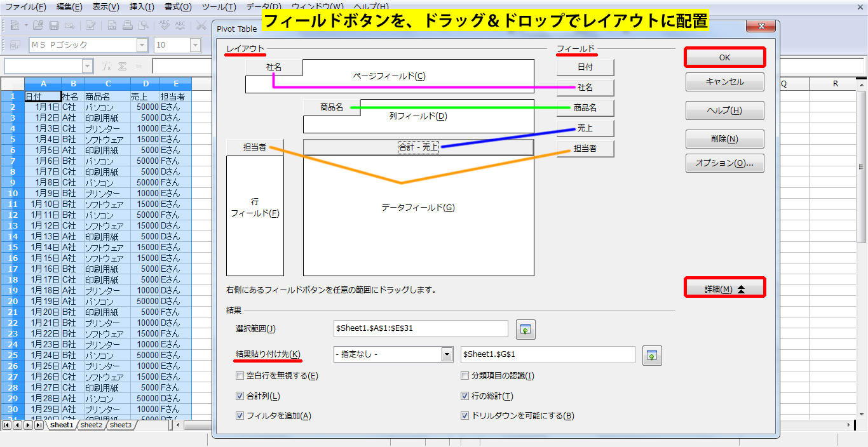Click the Sum sigma icon
The height and width of the screenshot is (447, 868).
tap(122, 66)
